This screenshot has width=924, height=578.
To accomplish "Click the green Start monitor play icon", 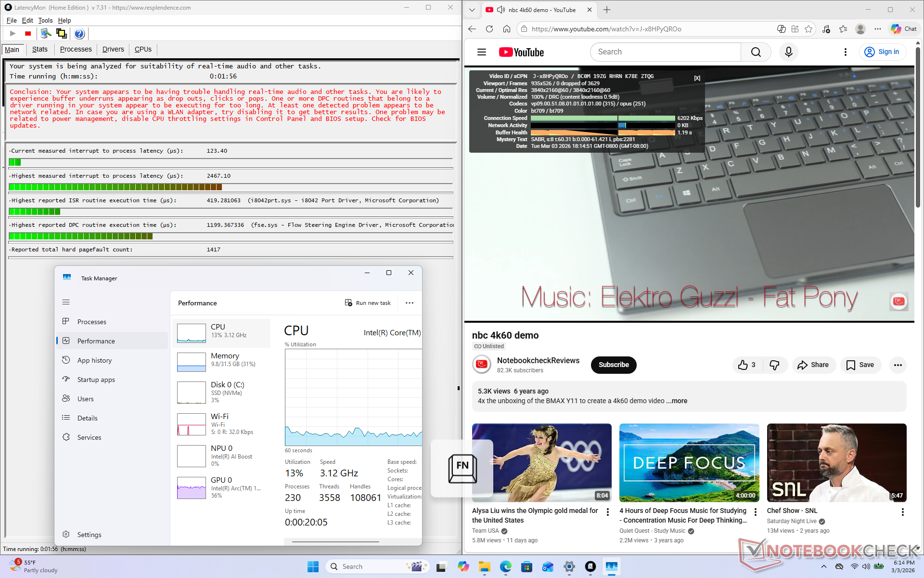I will coord(13,34).
